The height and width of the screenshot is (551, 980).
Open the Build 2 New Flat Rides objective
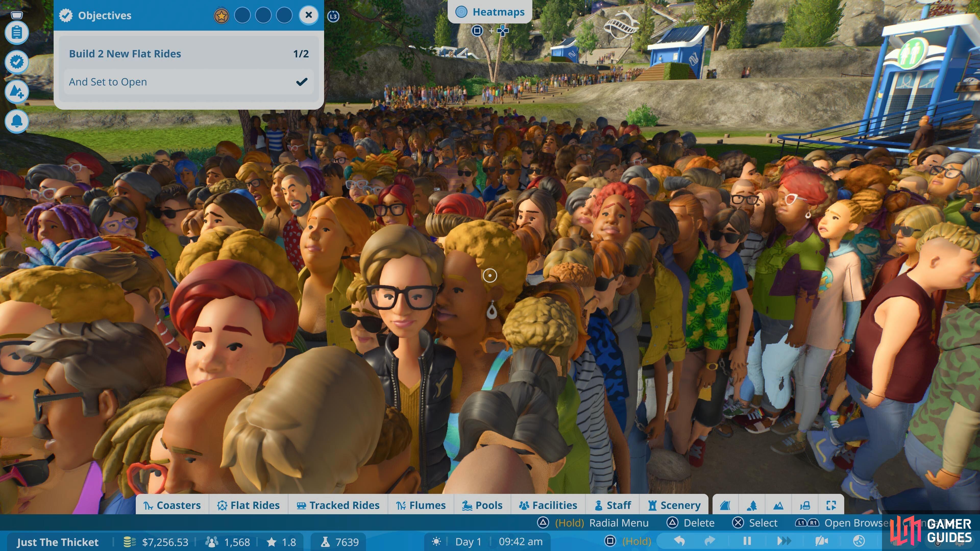point(189,54)
